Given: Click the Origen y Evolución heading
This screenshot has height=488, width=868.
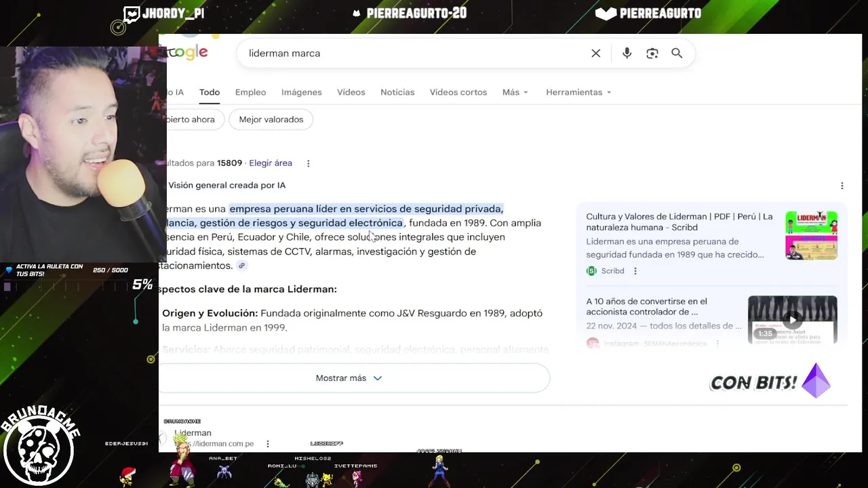Looking at the screenshot, I should pyautogui.click(x=210, y=313).
